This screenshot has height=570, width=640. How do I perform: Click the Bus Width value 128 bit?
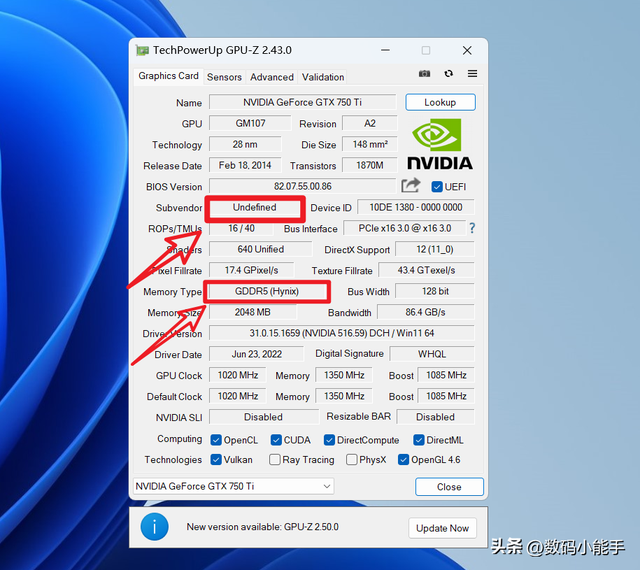[435, 291]
